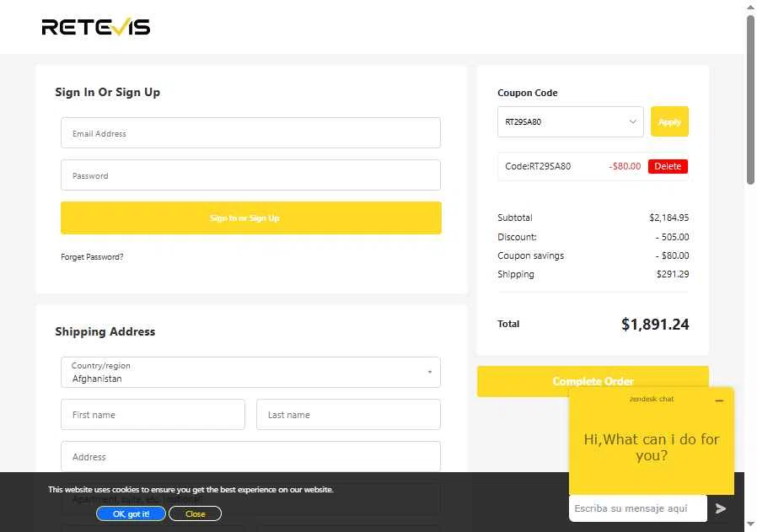This screenshot has width=757, height=532.
Task: Click the Sign In or Sign Up button
Action: click(x=251, y=218)
